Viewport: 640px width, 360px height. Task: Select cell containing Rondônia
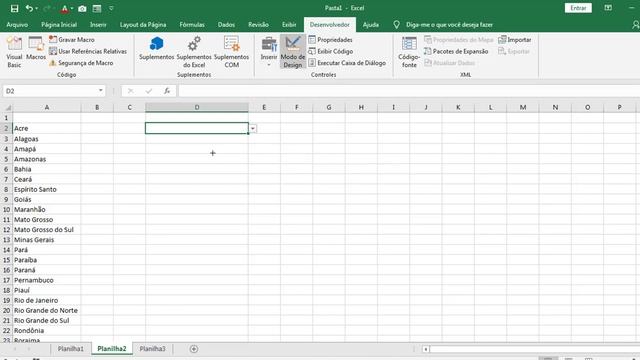[x=47, y=331]
